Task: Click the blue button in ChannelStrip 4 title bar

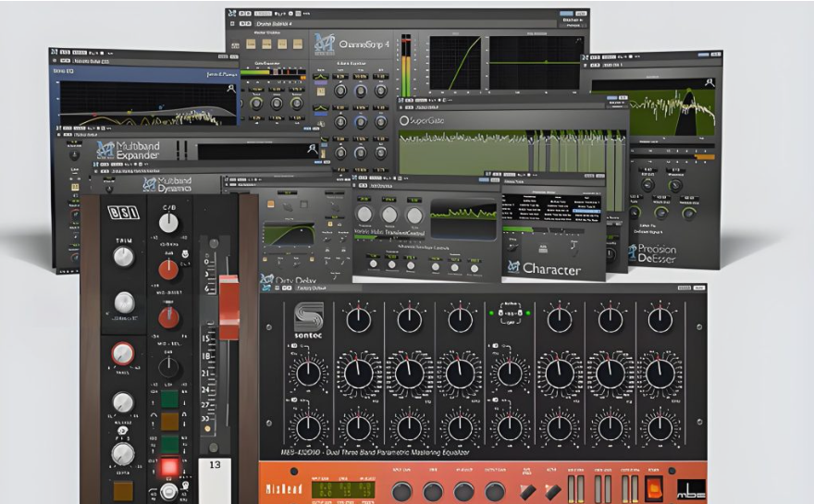Action: coord(566,14)
